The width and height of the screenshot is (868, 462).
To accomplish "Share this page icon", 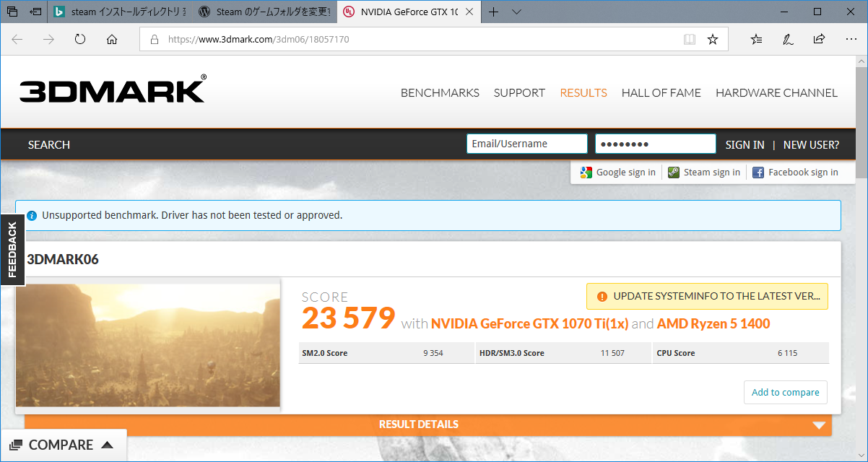I will pyautogui.click(x=819, y=40).
